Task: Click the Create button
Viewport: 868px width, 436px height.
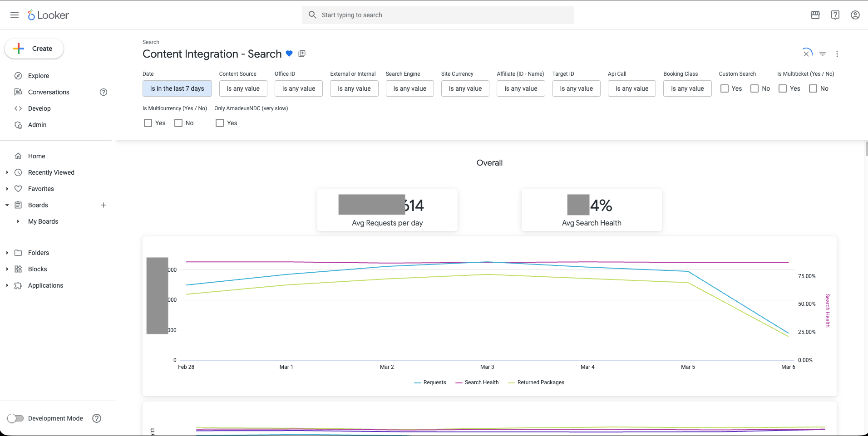Action: coord(34,49)
